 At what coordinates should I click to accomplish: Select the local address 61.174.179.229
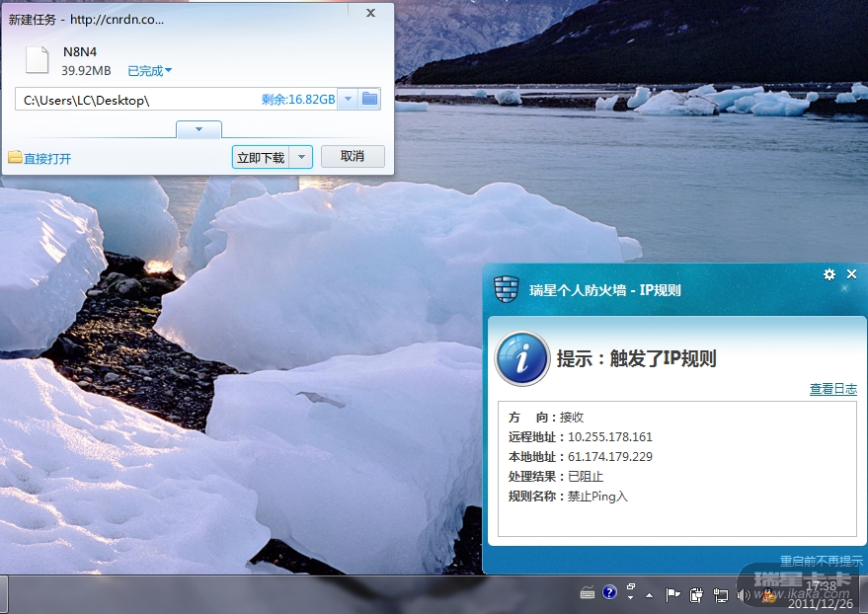(x=610, y=457)
